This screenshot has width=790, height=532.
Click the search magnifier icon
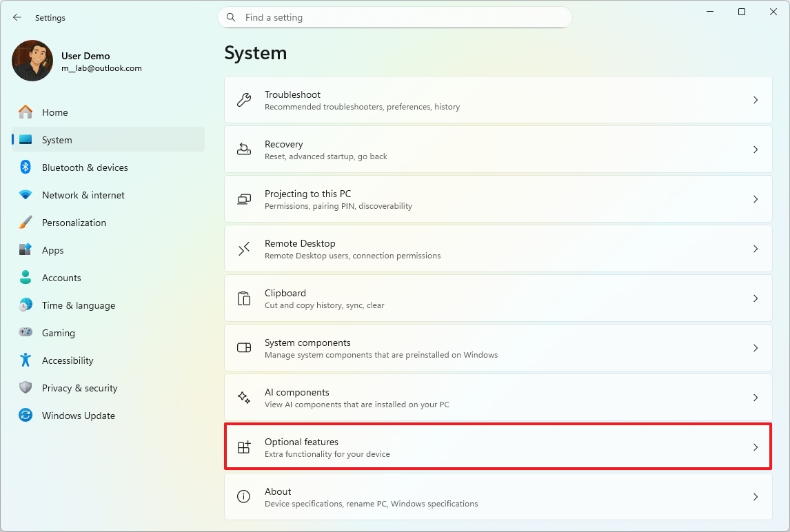click(232, 17)
